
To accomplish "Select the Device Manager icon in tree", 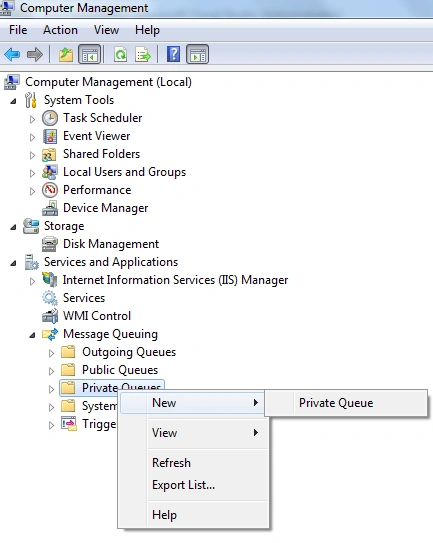I will [50, 208].
